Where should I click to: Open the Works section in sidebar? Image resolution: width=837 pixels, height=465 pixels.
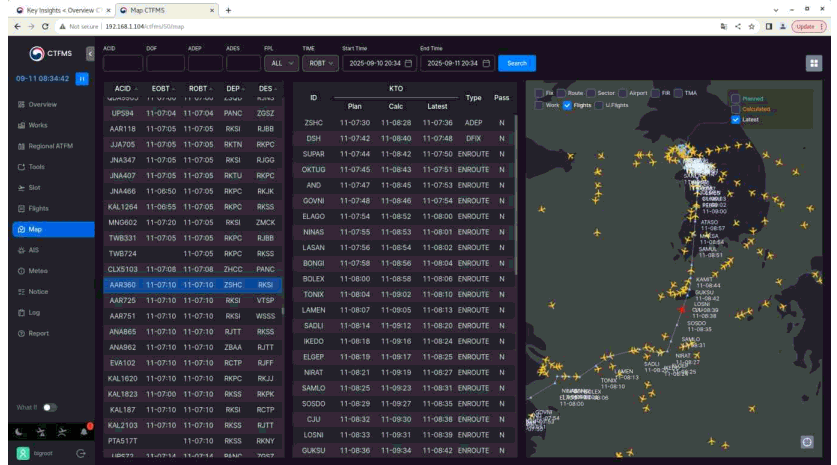(53, 125)
